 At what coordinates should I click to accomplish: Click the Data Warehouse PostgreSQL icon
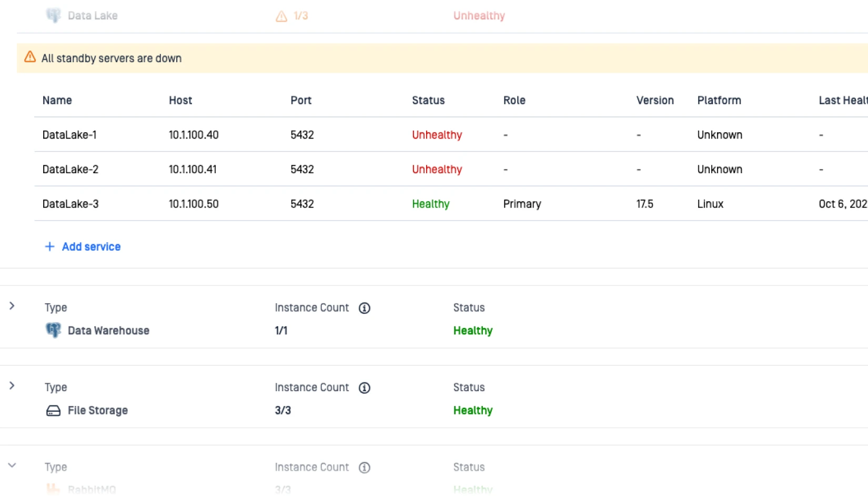(x=53, y=330)
